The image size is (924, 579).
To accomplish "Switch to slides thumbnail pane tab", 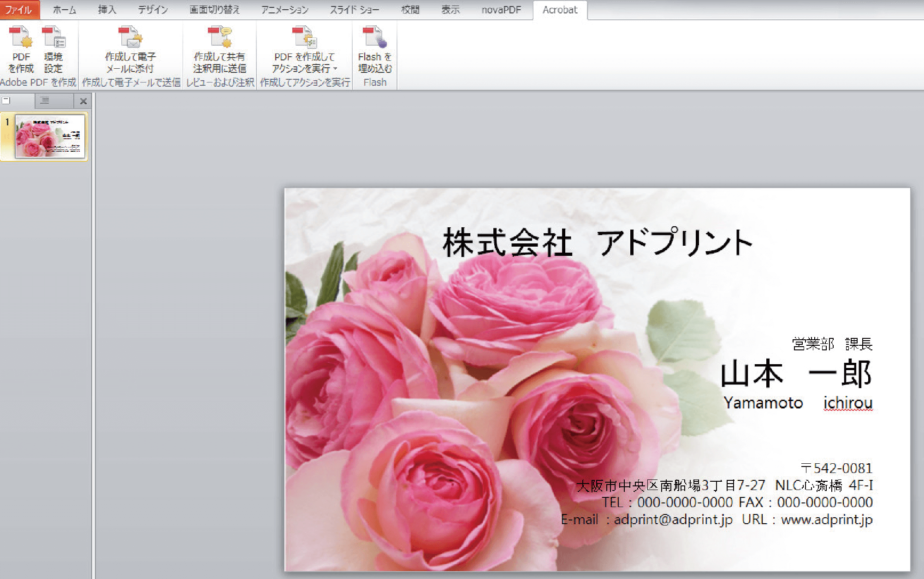I will point(17,100).
